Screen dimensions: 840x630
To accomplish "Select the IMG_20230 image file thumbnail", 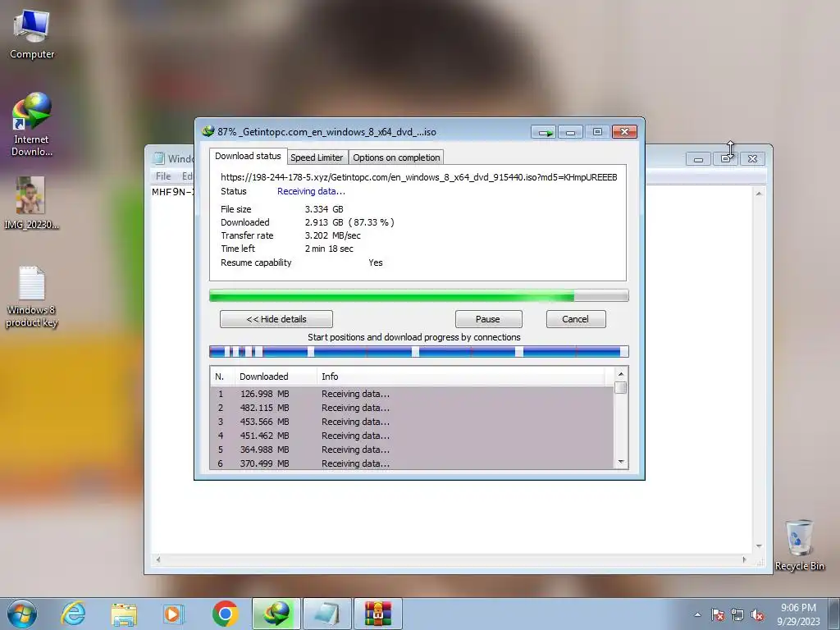I will pyautogui.click(x=32, y=203).
